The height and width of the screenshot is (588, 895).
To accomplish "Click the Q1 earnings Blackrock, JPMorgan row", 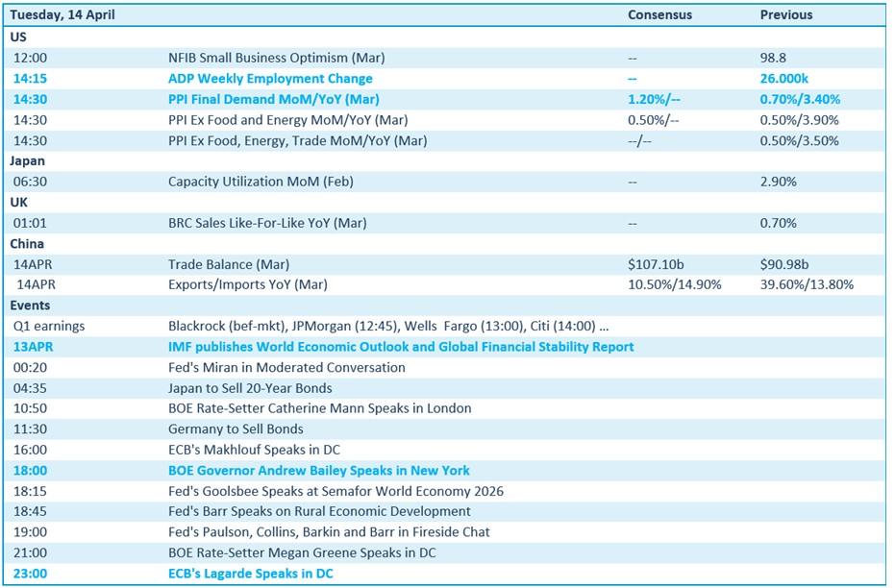I will click(x=388, y=326).
